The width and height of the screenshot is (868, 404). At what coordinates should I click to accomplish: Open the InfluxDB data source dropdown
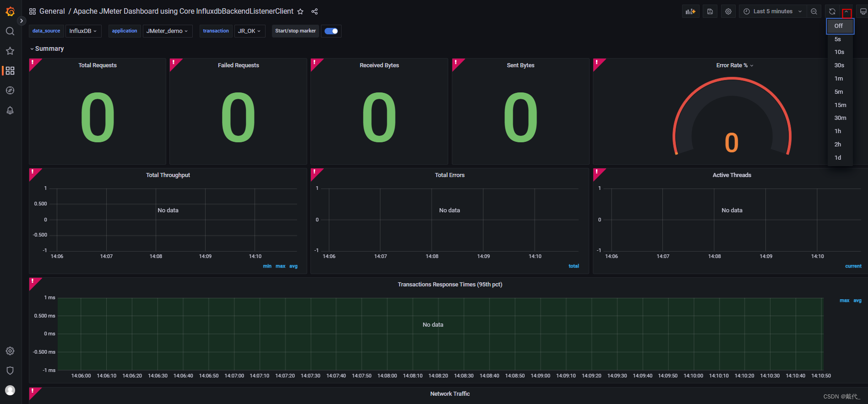(83, 31)
